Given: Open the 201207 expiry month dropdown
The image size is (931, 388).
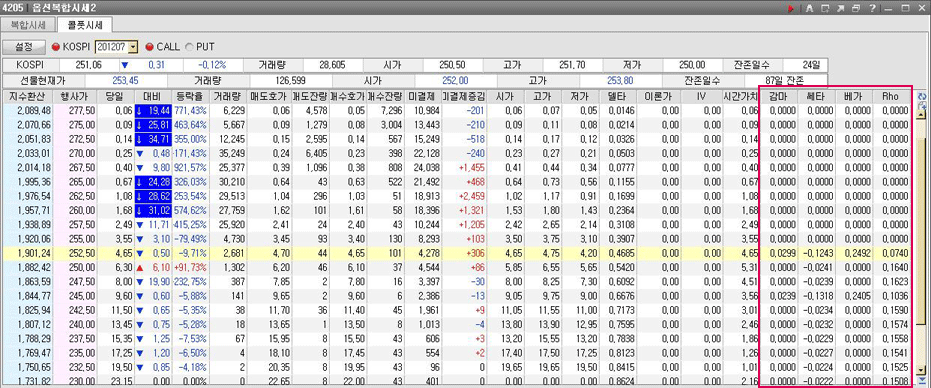Looking at the screenshot, I should (133, 47).
